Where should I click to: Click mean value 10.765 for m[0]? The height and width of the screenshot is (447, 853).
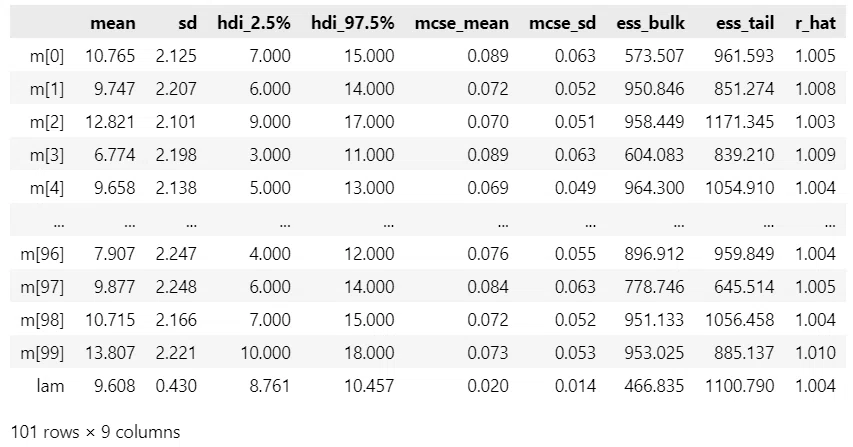click(x=110, y=56)
